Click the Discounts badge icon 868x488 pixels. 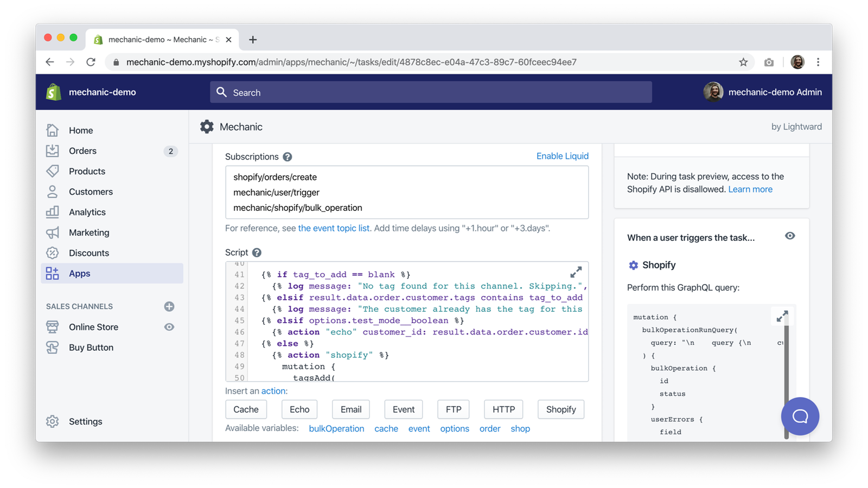click(53, 253)
